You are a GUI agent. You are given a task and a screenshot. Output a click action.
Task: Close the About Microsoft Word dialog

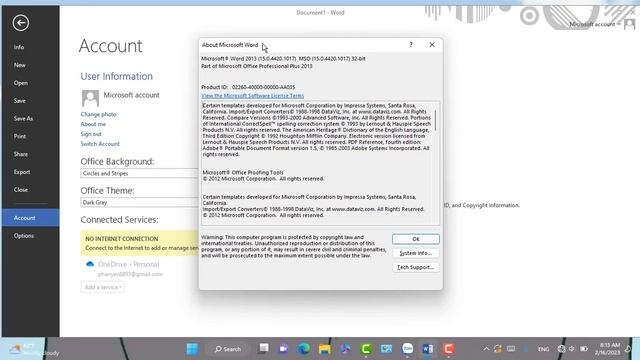point(432,44)
